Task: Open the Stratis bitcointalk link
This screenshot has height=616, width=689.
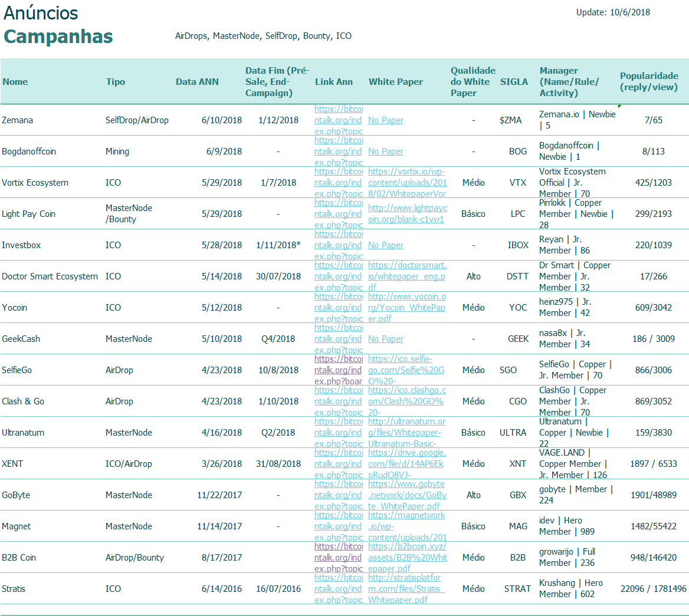Action: tap(339, 588)
